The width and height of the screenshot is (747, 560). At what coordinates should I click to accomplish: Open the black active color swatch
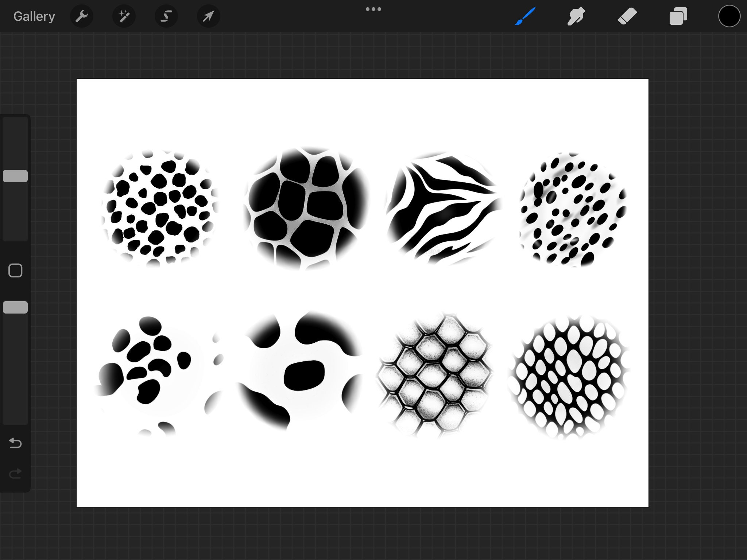tap(729, 16)
